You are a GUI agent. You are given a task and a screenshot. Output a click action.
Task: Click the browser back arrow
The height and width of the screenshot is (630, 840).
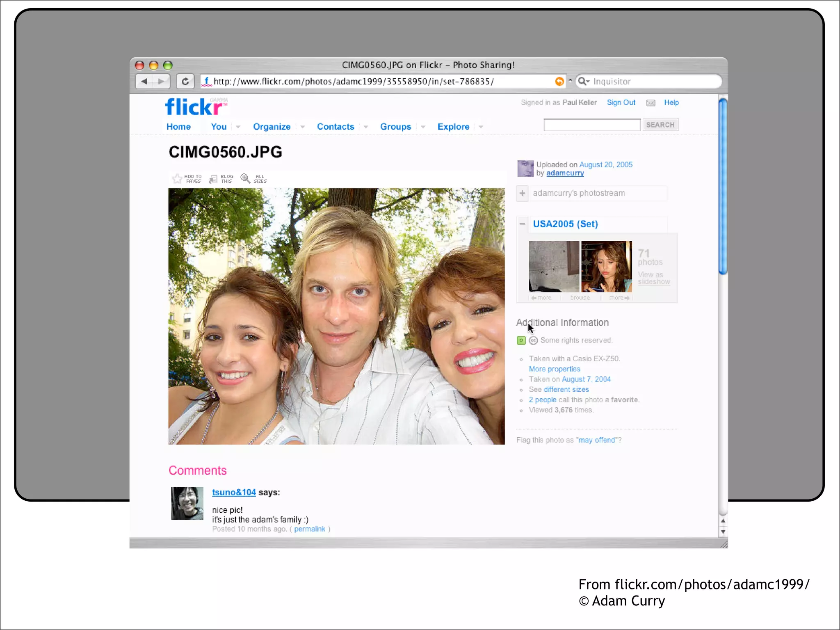click(x=144, y=81)
